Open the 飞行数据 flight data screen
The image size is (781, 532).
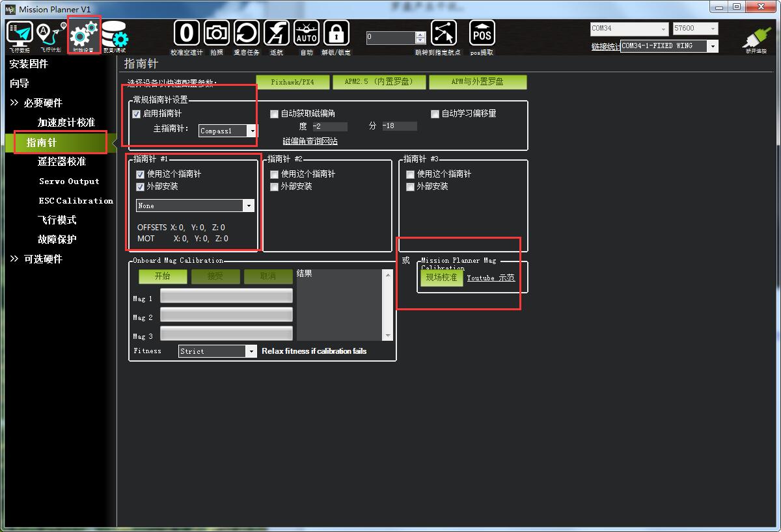(19, 35)
